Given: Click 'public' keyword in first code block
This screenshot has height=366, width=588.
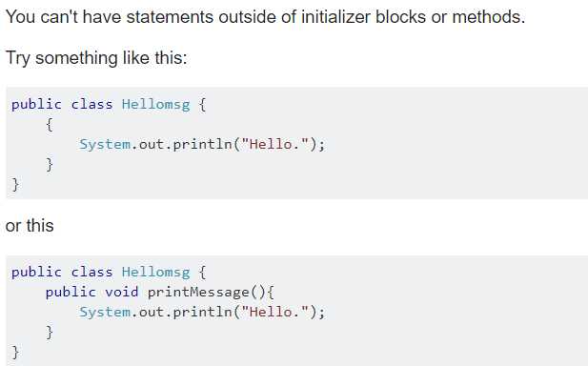Looking at the screenshot, I should (x=36, y=104).
